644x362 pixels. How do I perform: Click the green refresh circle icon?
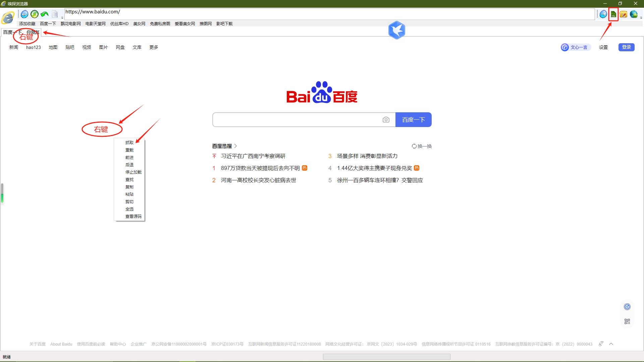[x=35, y=14]
